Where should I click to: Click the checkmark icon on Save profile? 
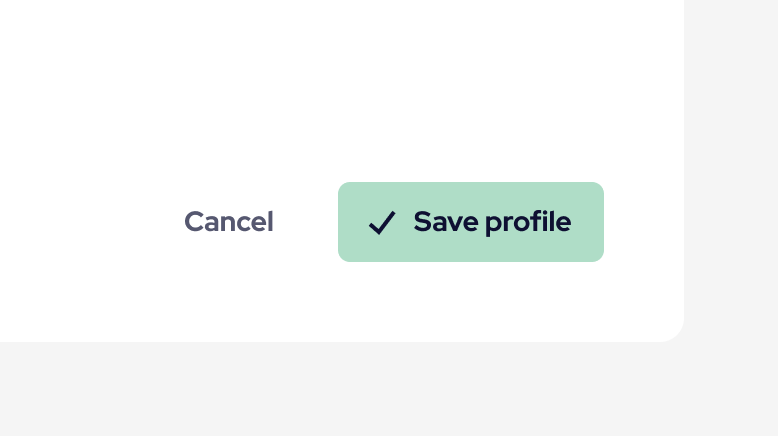(x=382, y=223)
